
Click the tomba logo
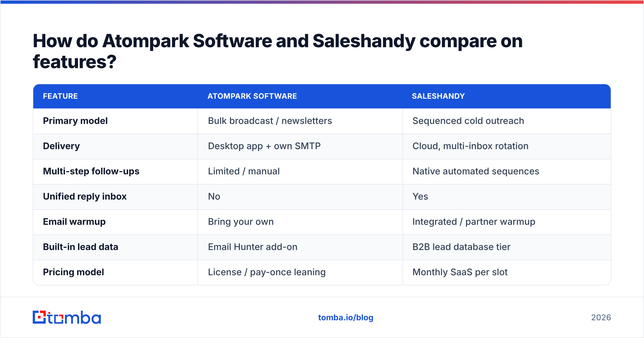coord(67,317)
